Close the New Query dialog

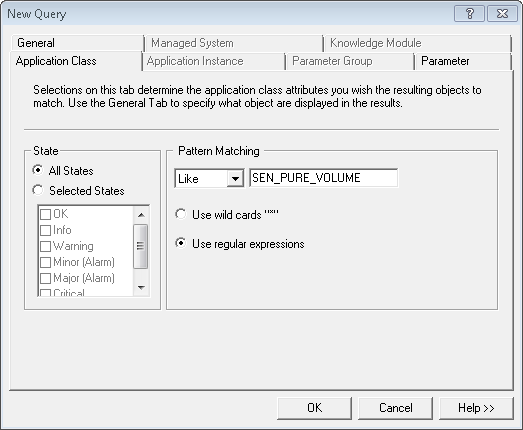tap(502, 14)
